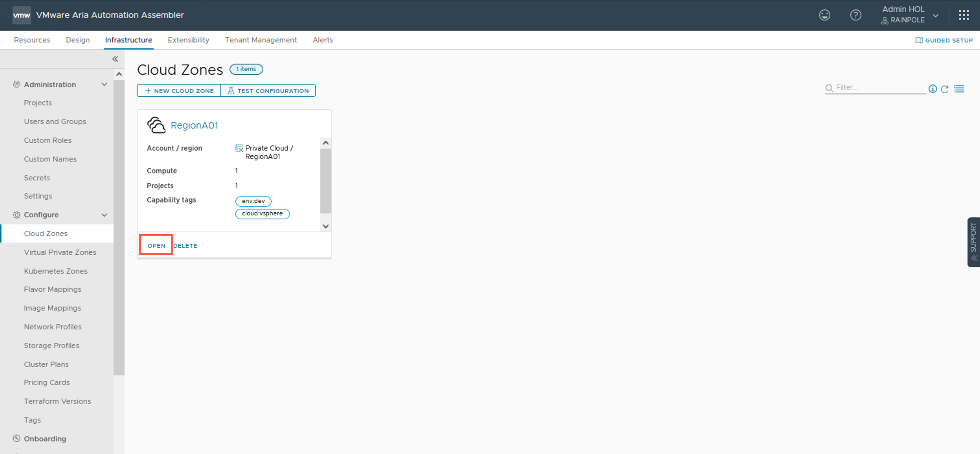980x454 pixels.
Task: Collapse the Administration section
Action: [104, 84]
